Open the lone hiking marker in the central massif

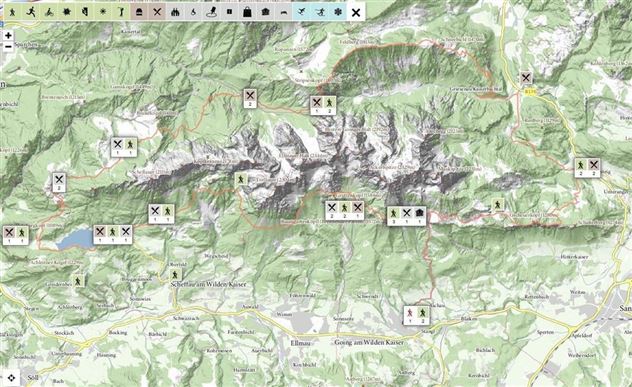tap(241, 179)
